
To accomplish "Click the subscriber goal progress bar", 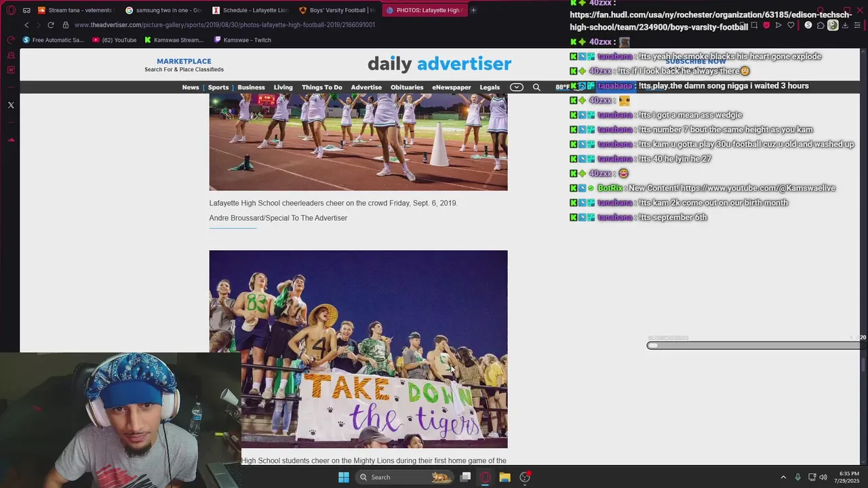I will (x=756, y=346).
